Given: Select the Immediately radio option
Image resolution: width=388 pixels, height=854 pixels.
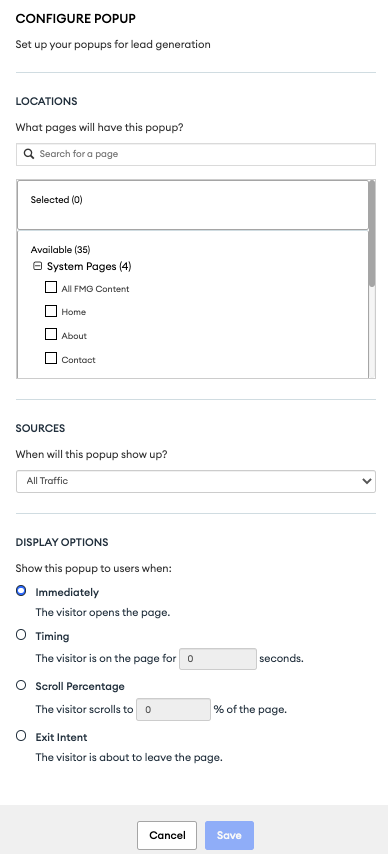Looking at the screenshot, I should (x=21, y=590).
